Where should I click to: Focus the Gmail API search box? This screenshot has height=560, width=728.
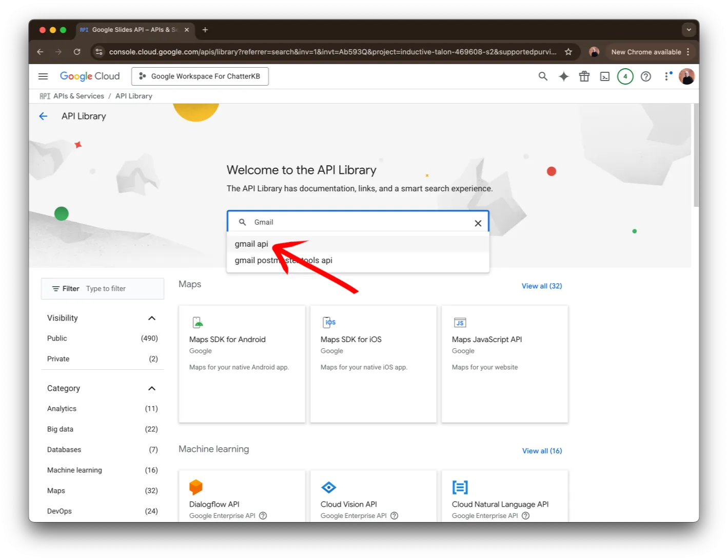[358, 222]
